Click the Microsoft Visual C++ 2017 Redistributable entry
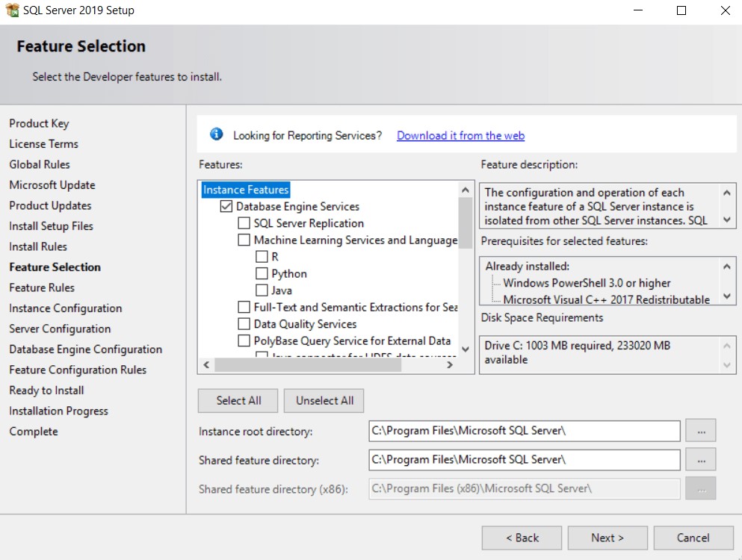 [606, 299]
